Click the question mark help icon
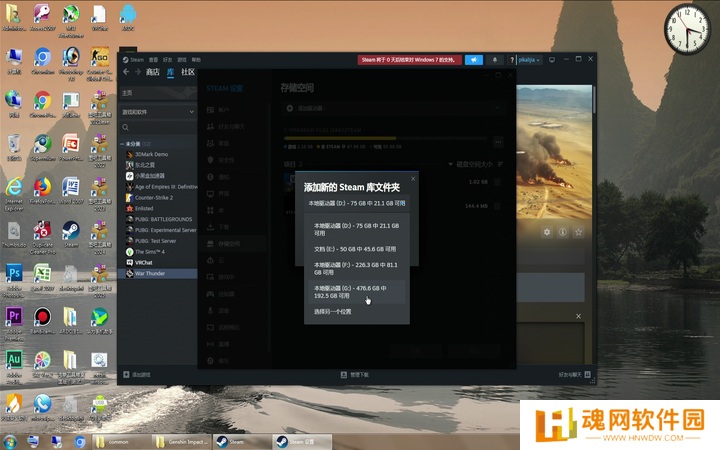This screenshot has width=720, height=450. click(x=512, y=60)
